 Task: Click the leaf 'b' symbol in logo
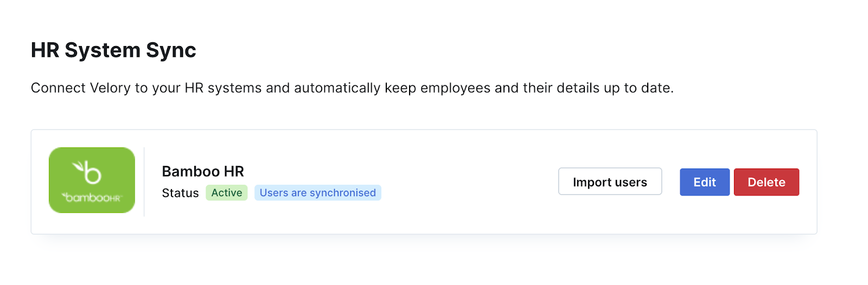point(88,172)
